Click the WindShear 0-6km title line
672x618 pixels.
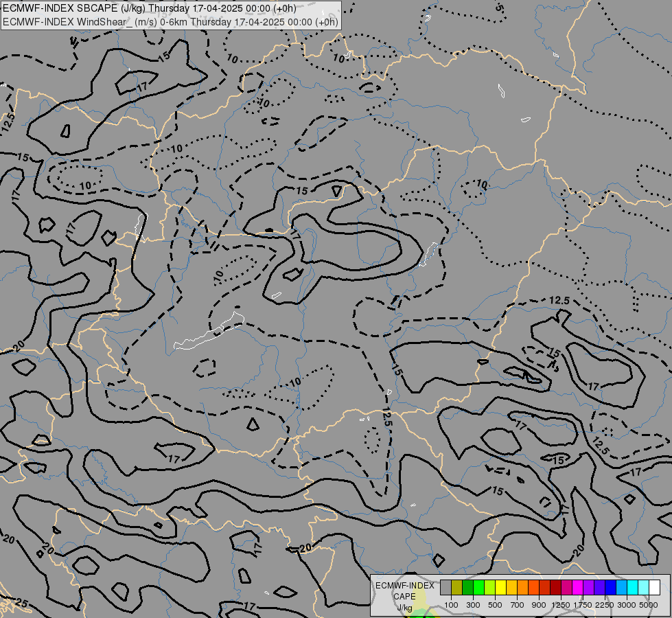point(170,22)
